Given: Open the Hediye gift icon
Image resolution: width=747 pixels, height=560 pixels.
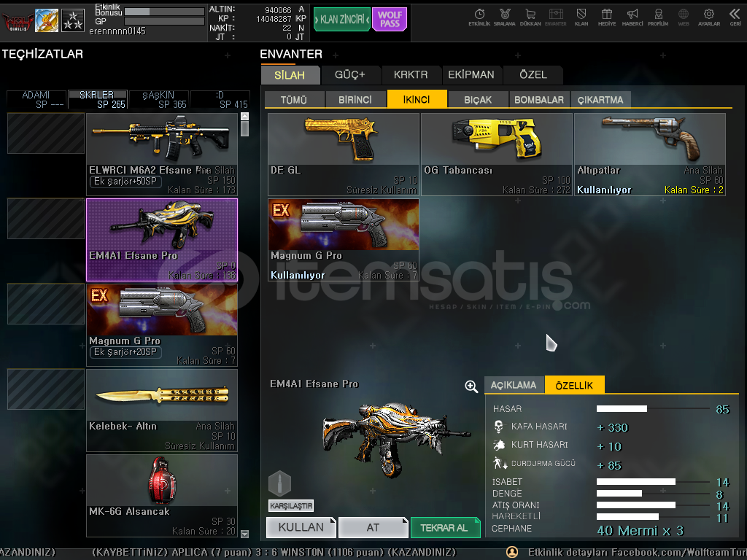Looking at the screenshot, I should click(x=607, y=17).
